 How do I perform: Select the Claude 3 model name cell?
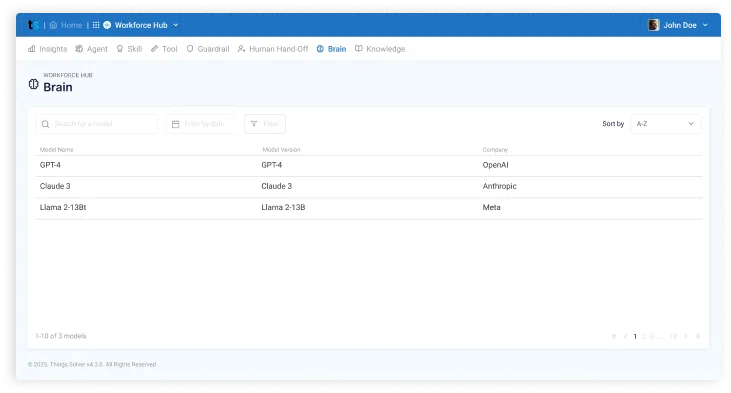55,186
